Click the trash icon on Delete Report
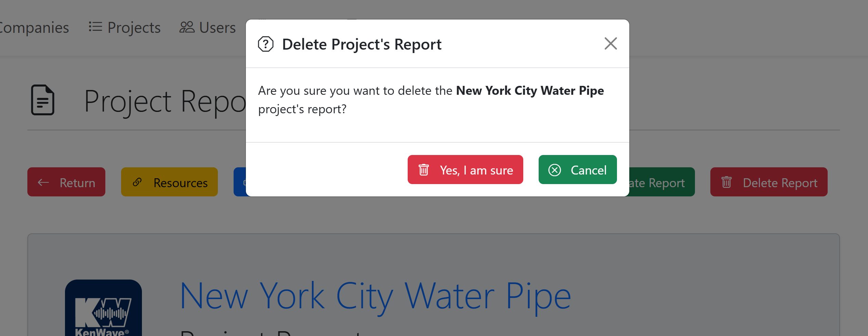The height and width of the screenshot is (336, 868). coord(726,182)
